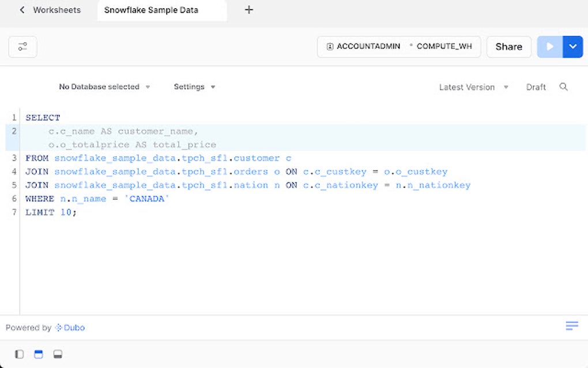Switch to Snowflake Sample Data tab
Viewport: 588px width, 368px height.
click(x=151, y=10)
